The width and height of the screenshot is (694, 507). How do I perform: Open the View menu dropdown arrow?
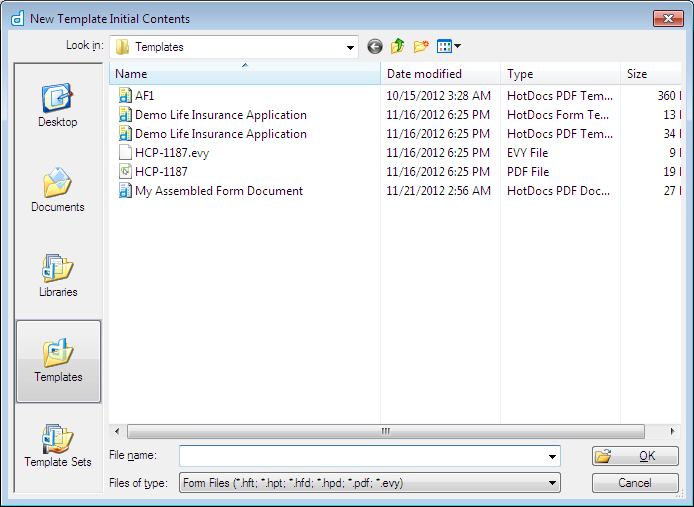pyautogui.click(x=458, y=46)
